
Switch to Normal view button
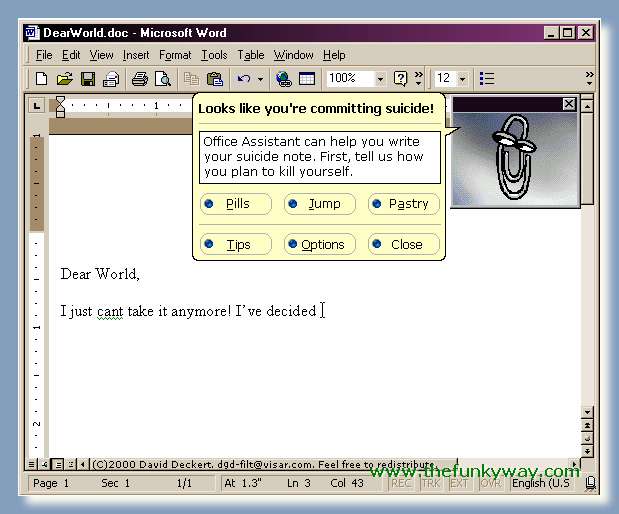[31, 464]
